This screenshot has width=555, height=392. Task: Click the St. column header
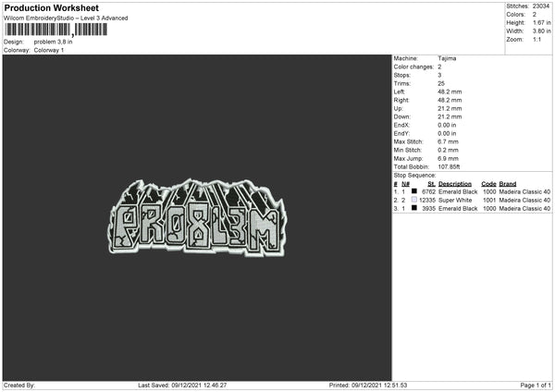[431, 184]
